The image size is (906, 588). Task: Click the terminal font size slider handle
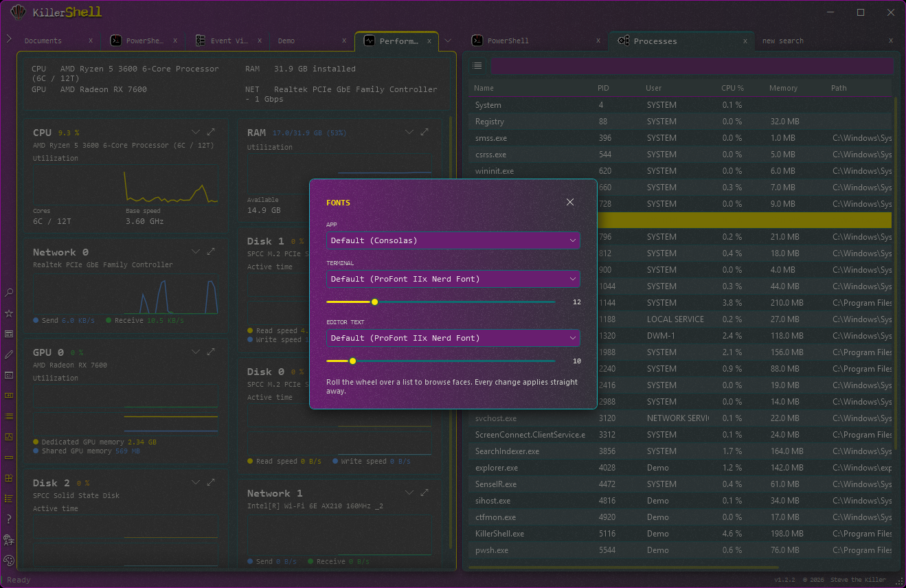click(x=374, y=302)
